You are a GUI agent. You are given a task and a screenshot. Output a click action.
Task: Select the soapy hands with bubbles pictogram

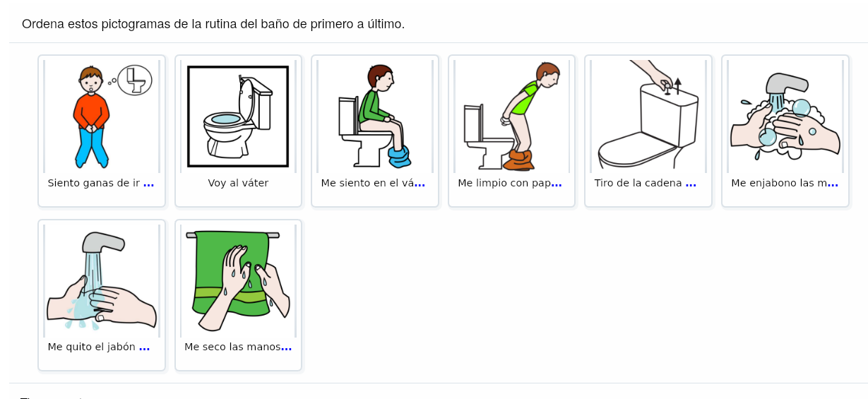click(785, 116)
